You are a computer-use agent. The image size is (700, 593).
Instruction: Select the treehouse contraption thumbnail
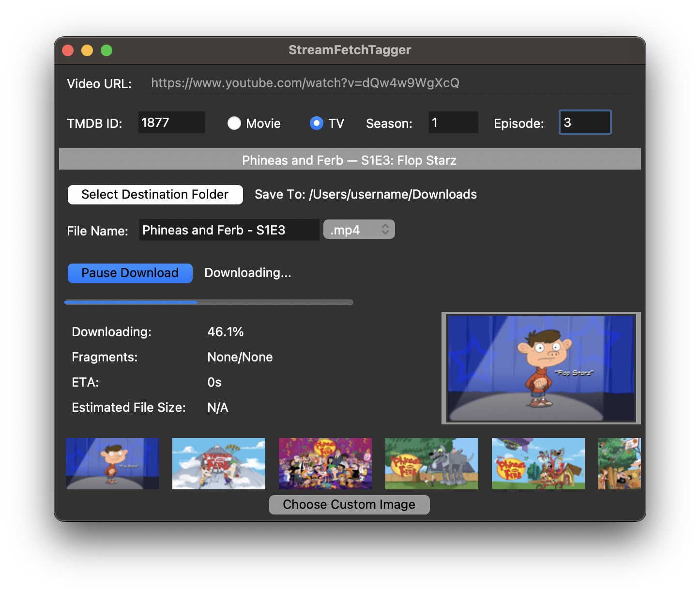pos(538,464)
